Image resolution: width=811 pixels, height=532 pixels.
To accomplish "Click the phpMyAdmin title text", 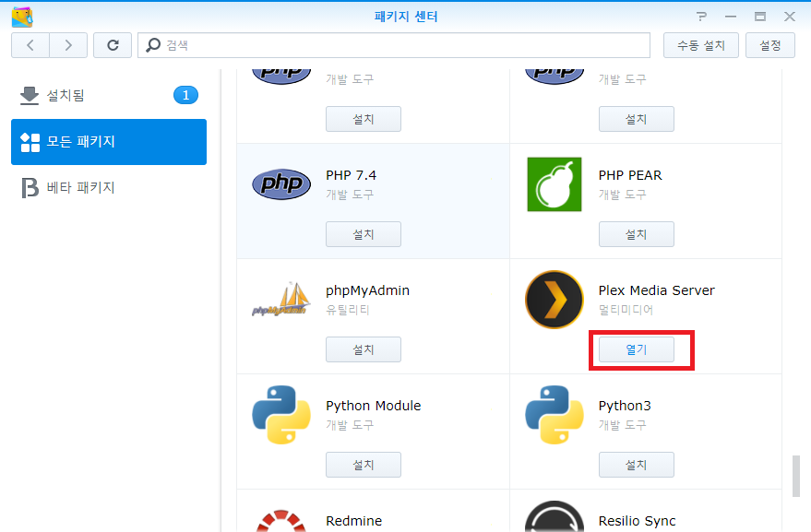I will pos(367,290).
